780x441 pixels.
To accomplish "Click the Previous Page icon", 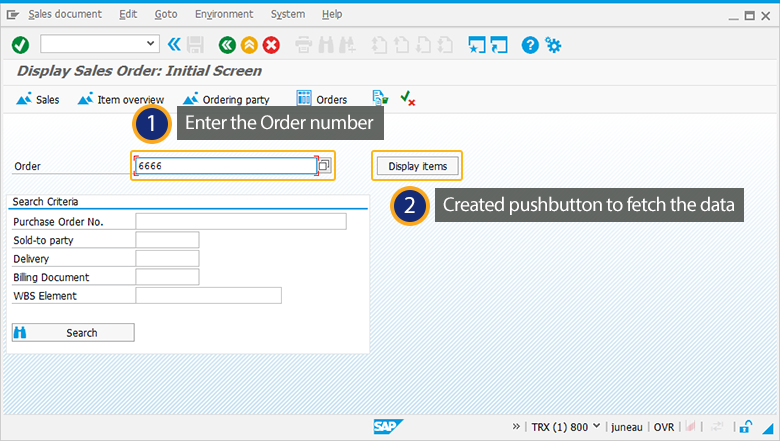I will pyautogui.click(x=401, y=45).
